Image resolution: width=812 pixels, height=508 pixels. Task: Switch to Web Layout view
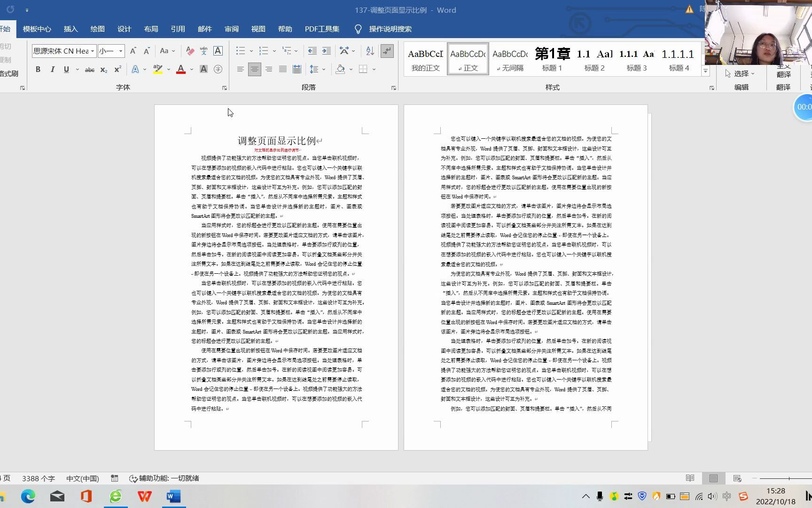pos(737,478)
